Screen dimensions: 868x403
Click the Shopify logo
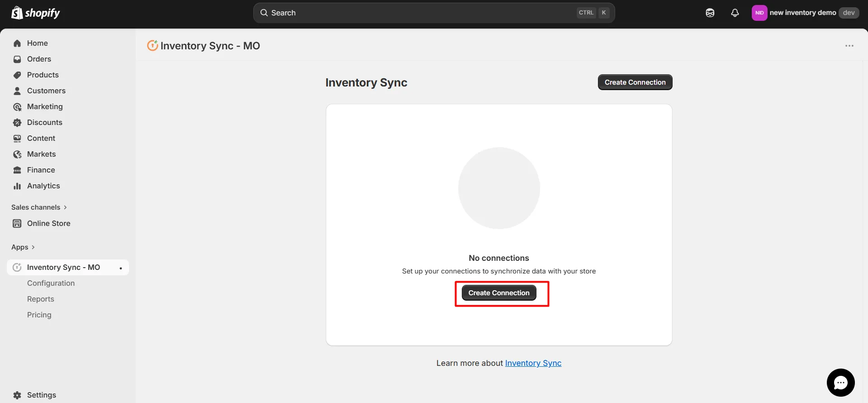[x=35, y=13]
